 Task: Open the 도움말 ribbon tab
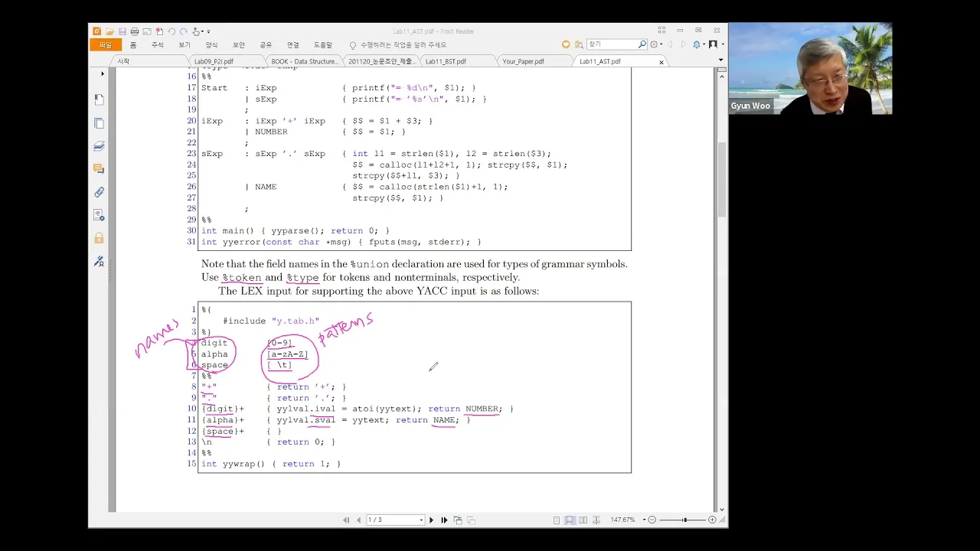tap(323, 45)
